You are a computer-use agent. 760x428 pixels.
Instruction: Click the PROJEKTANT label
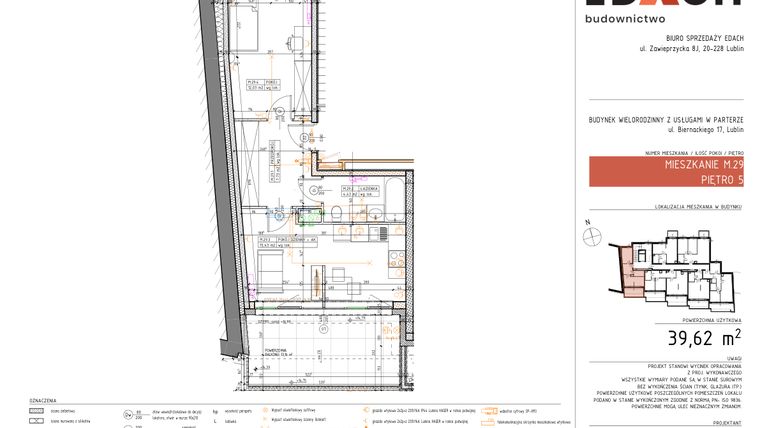point(729,423)
